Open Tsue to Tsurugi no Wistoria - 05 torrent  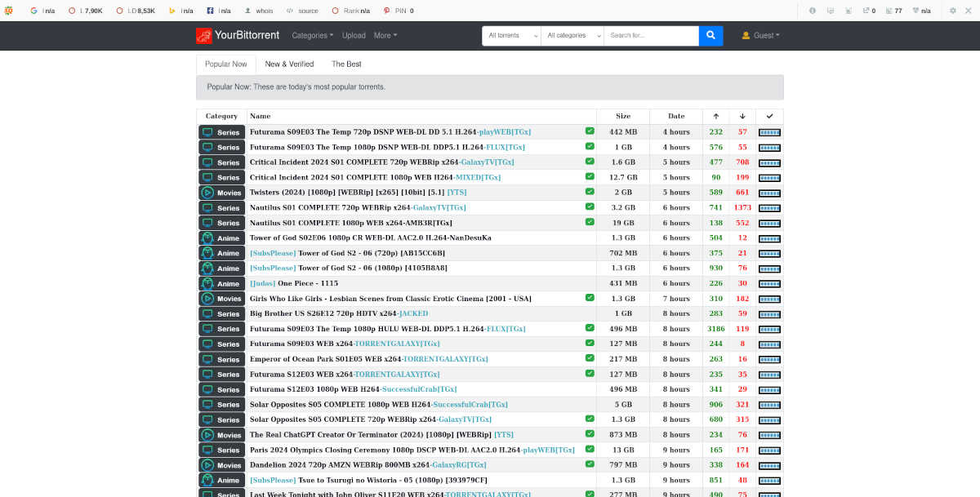coord(368,481)
